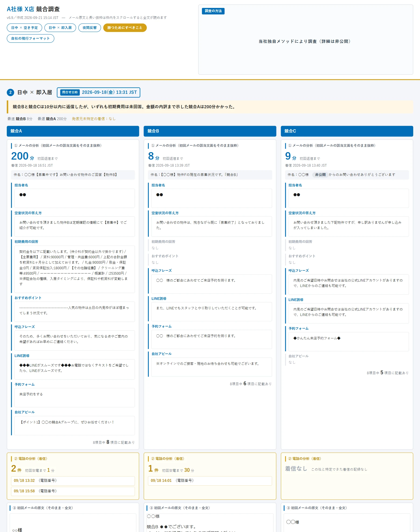The image size is (420, 532).
Task: Click the 発信元未特定の着信：なし note
Action: pyautogui.click(x=94, y=119)
